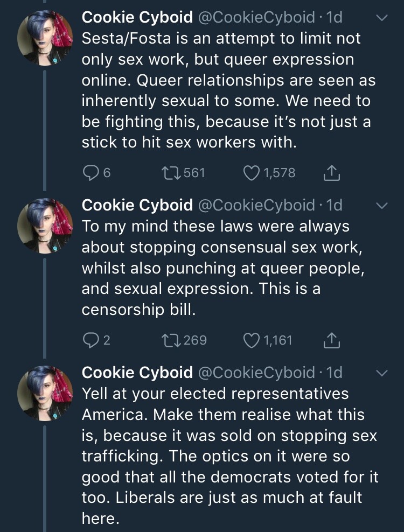The width and height of the screenshot is (404, 532).
Task: Open the first tweet's dropdown chevron menu
Action: pyautogui.click(x=381, y=18)
